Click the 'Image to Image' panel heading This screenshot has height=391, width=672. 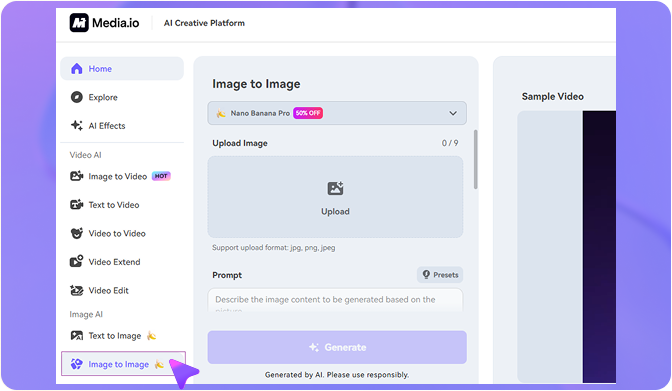[x=256, y=84]
